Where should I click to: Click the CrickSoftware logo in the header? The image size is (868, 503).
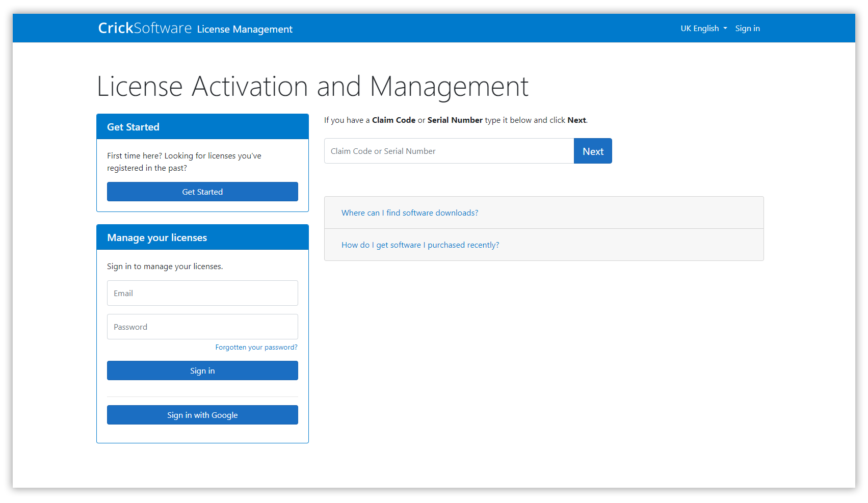click(x=145, y=28)
